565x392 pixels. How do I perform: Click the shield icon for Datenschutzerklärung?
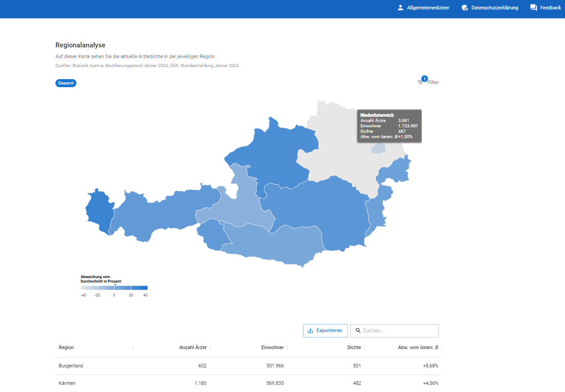[x=464, y=8]
